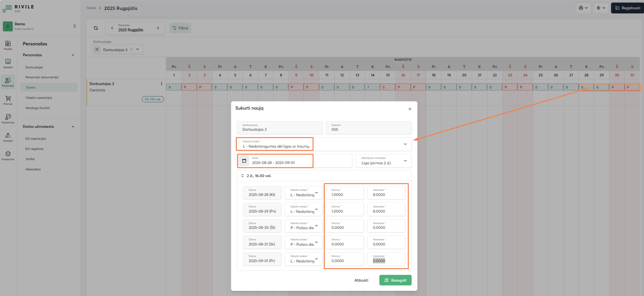
Task: Open the Nustatymai settings icon
Action: click(x=7, y=154)
